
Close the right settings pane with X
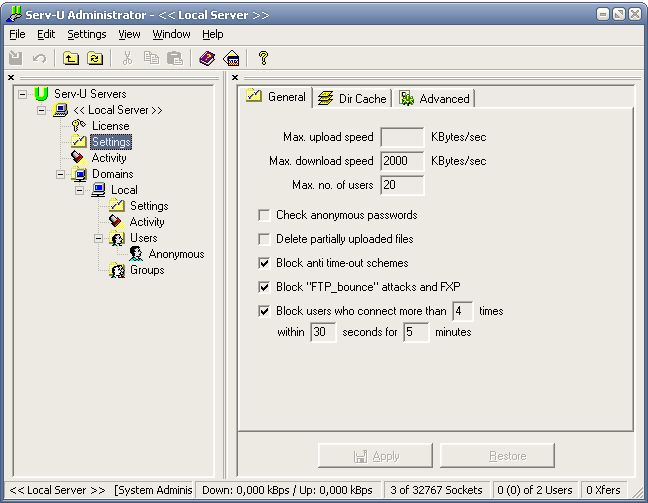click(235, 77)
